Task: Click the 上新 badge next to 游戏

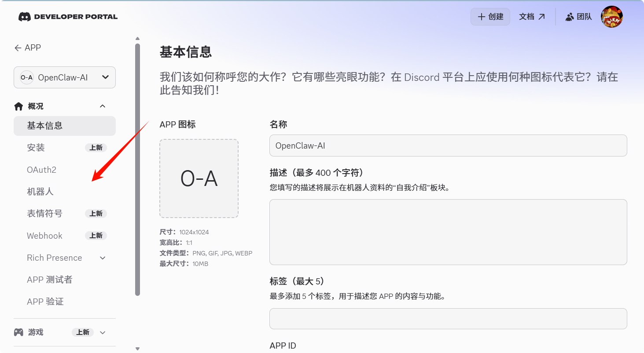Action: 83,332
